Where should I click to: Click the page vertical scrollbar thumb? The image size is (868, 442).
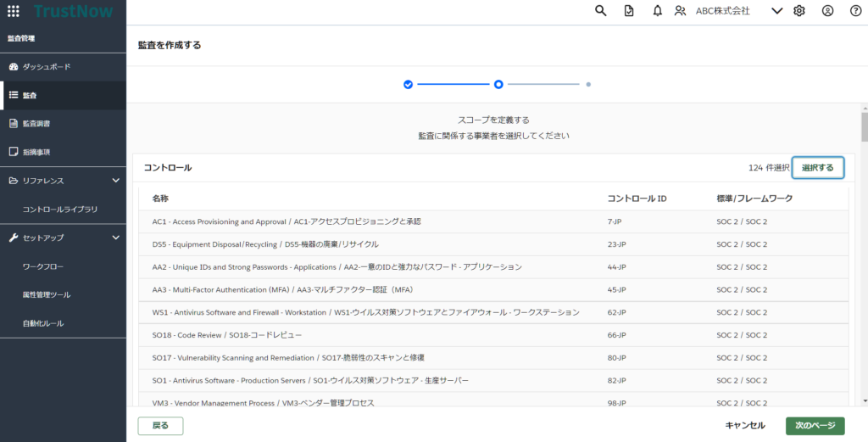tap(864, 126)
